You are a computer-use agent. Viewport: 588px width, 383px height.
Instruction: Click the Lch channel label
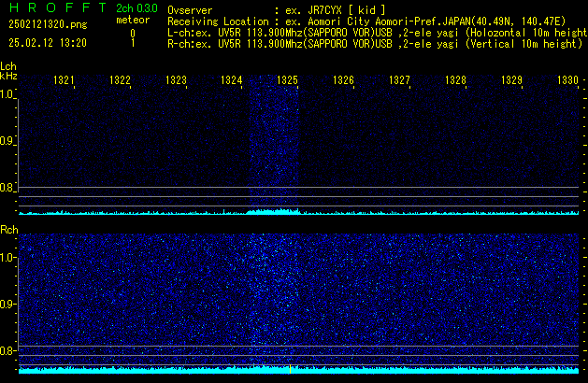[8, 66]
